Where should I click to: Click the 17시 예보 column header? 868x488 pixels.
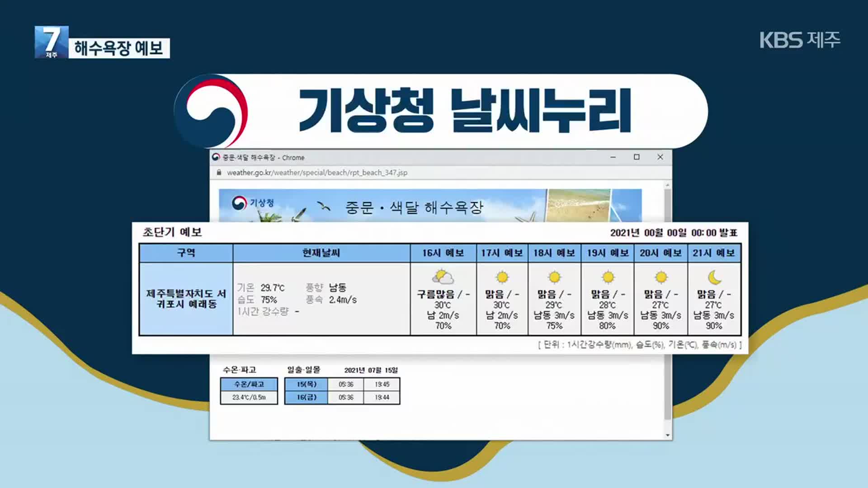pyautogui.click(x=502, y=253)
